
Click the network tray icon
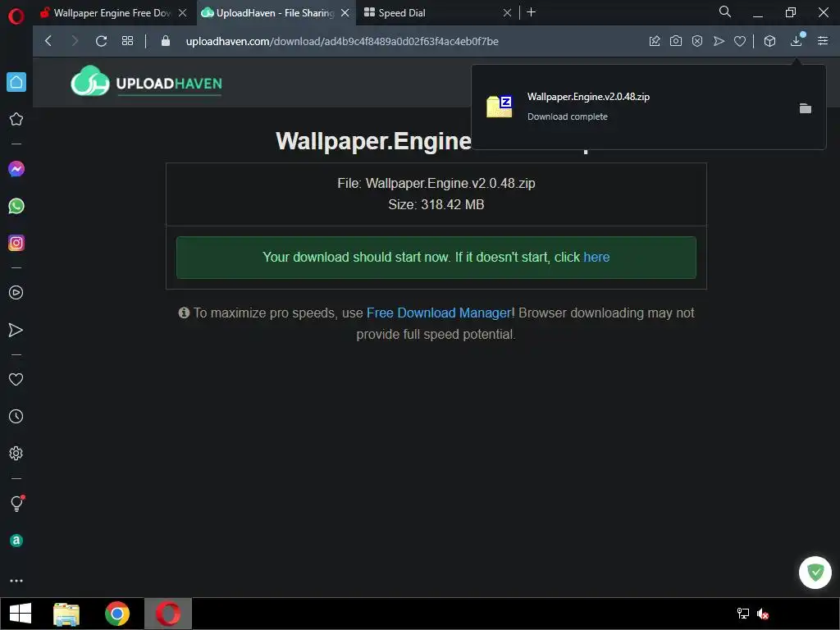pos(743,614)
